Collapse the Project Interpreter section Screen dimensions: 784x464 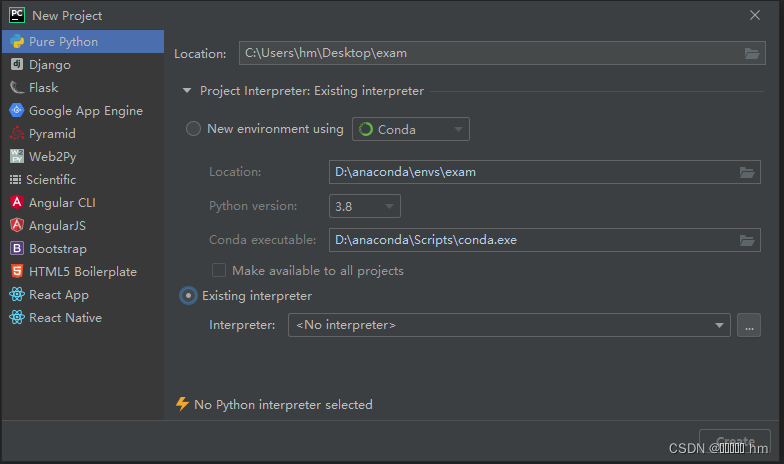[x=186, y=90]
